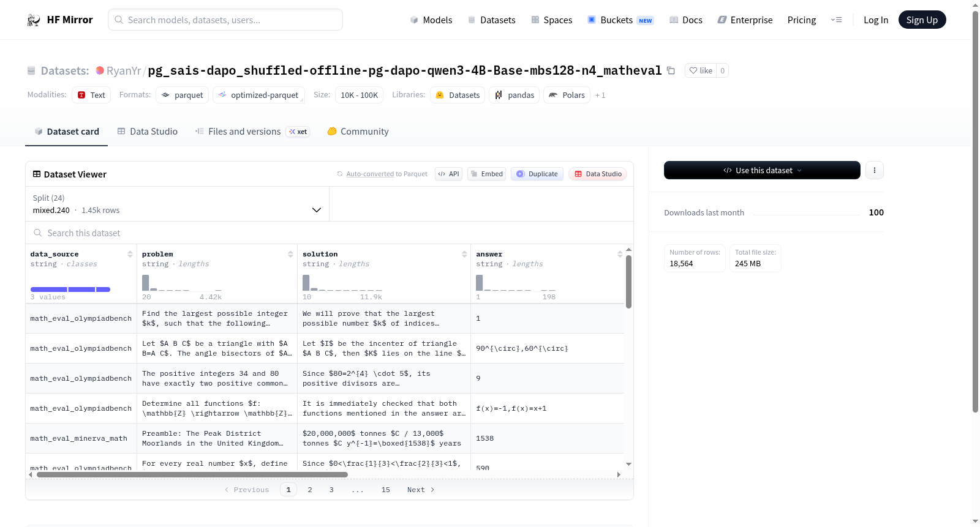Open the Pricing page
Viewport: 980px width, 527px height.
pos(802,20)
